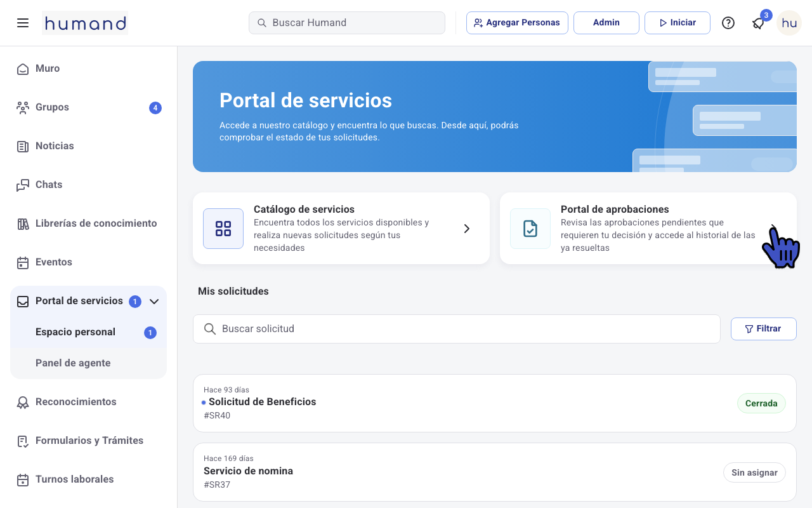The height and width of the screenshot is (508, 812).
Task: Open the help question mark icon
Action: point(728,23)
